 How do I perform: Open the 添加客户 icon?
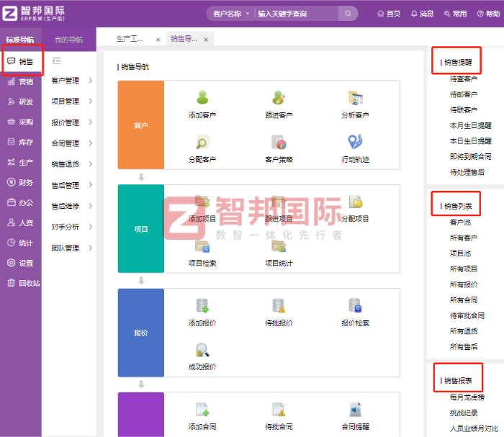click(x=202, y=98)
